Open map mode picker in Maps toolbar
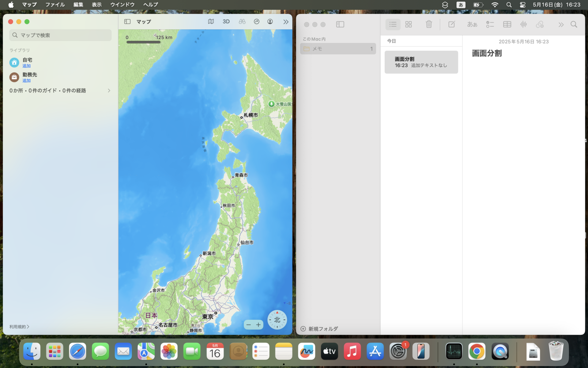588x368 pixels. [x=211, y=21]
